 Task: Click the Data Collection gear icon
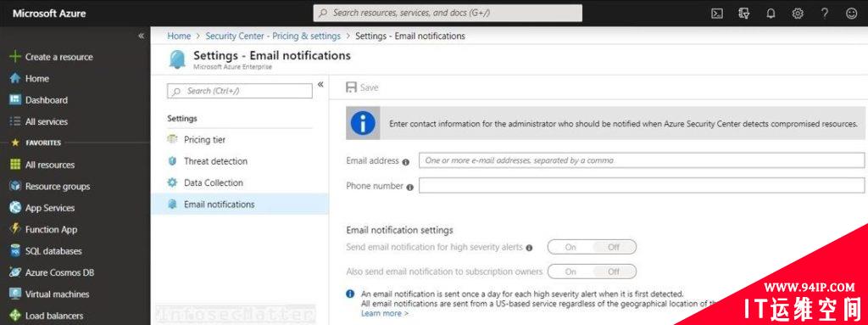tap(172, 182)
